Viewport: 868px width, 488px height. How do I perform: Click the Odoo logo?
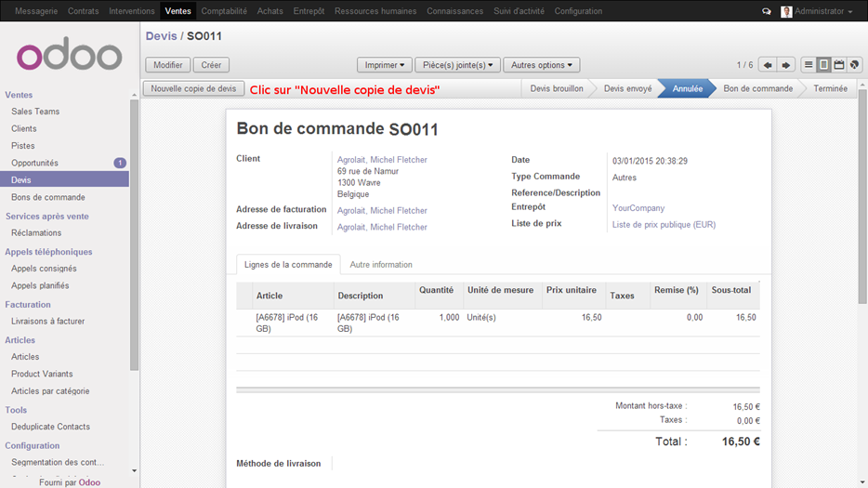click(69, 54)
